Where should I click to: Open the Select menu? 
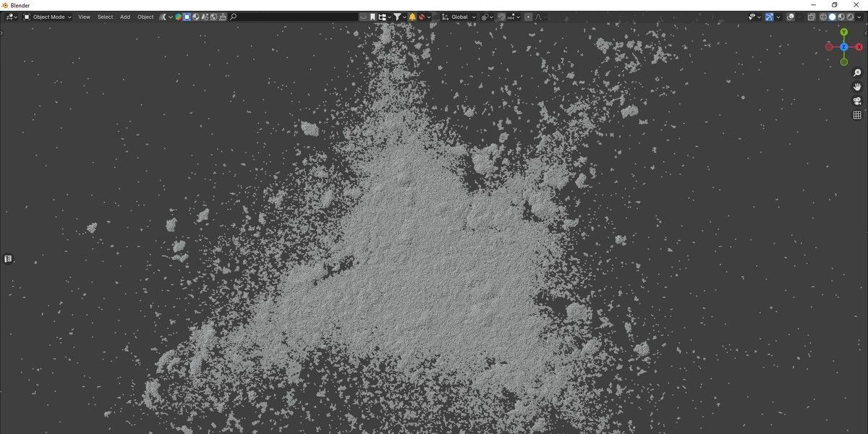tap(105, 17)
